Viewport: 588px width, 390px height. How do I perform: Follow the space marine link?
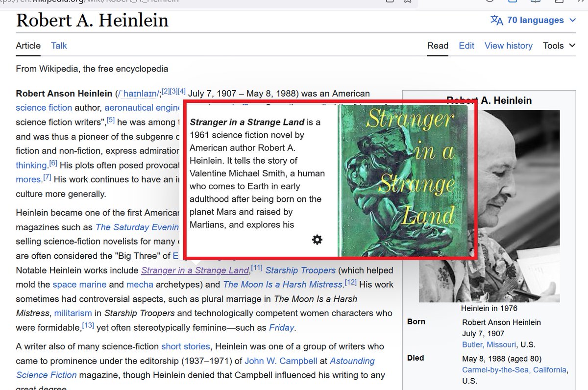pyautogui.click(x=79, y=284)
